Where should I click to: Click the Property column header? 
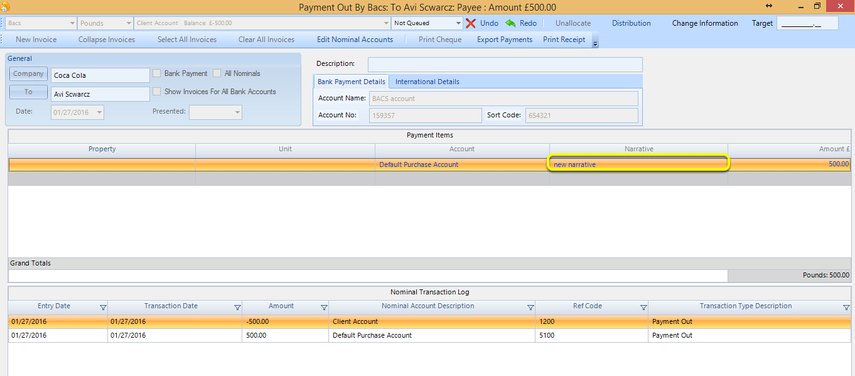pyautogui.click(x=102, y=149)
